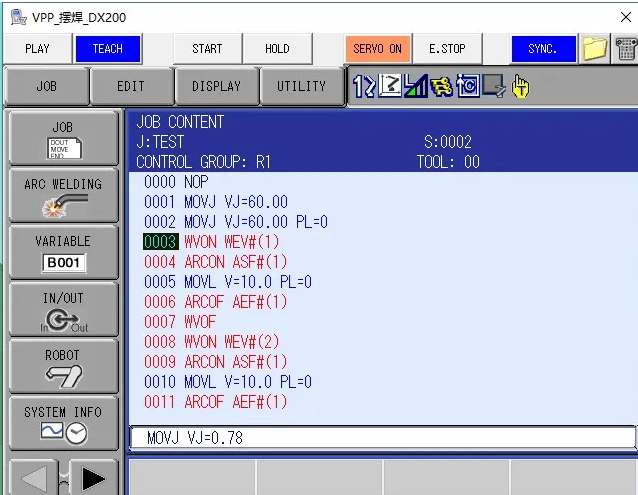Open the VARIABLE B001 menu

pos(63,253)
